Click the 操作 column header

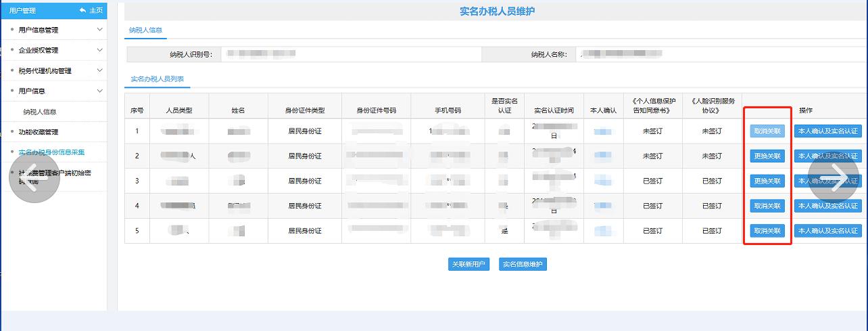(805, 110)
